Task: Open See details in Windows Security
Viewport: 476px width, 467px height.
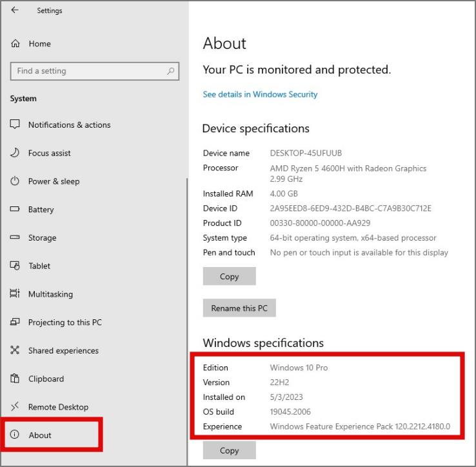Action: [260, 94]
